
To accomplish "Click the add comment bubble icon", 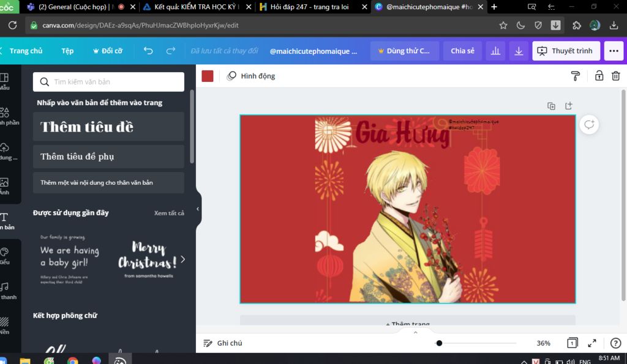I will click(589, 124).
